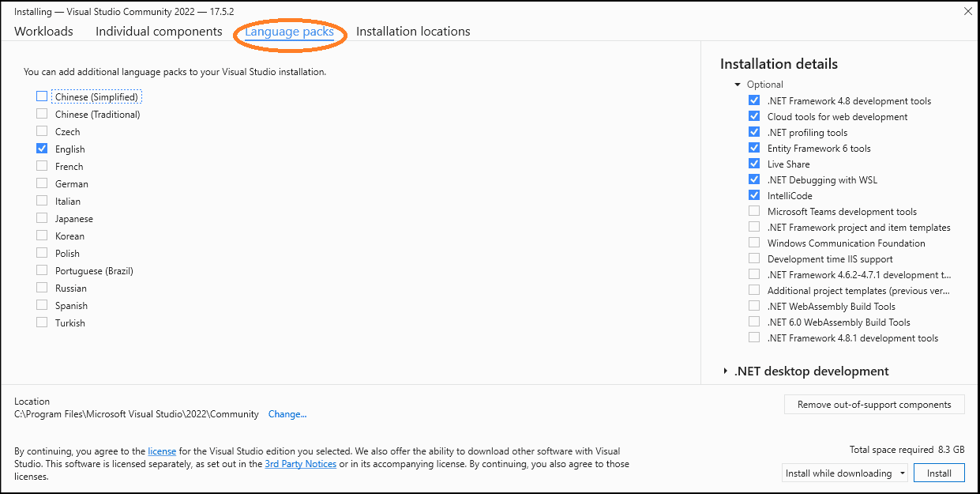Screen dimensions: 980x494
Task: Enable the Chinese (Simplified) language pack
Action: pos(42,96)
